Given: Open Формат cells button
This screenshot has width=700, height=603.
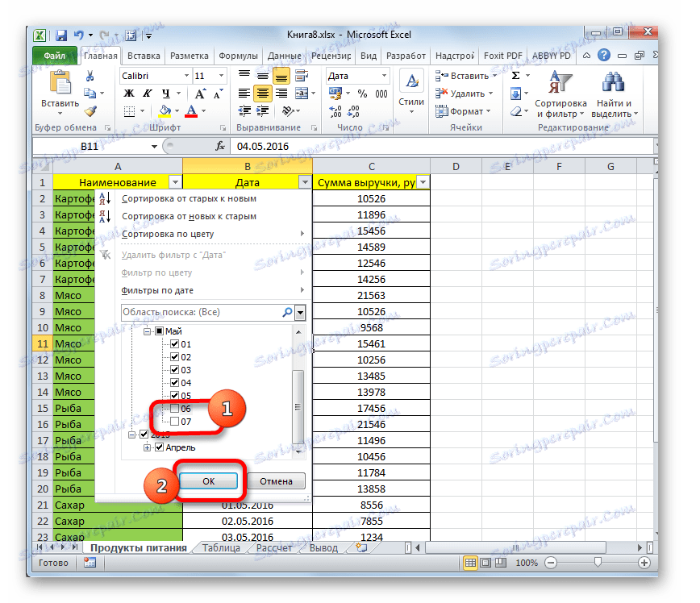Looking at the screenshot, I should click(463, 111).
